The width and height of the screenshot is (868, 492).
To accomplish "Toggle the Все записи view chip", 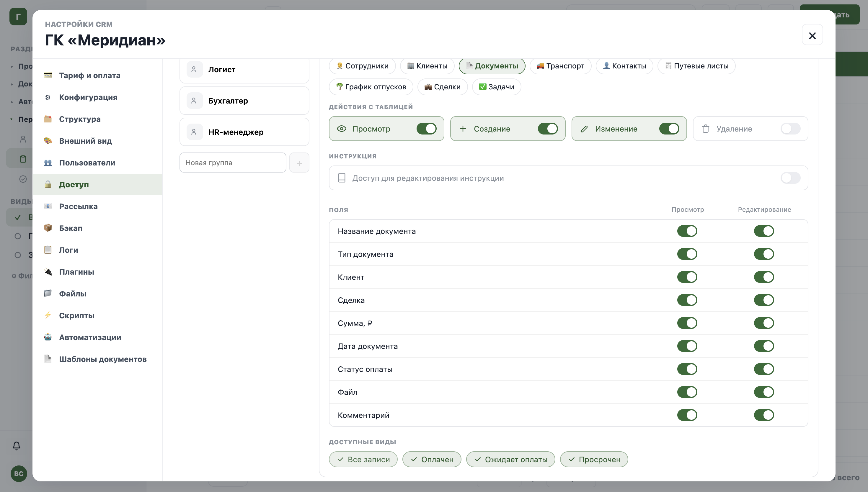I will pyautogui.click(x=363, y=460).
